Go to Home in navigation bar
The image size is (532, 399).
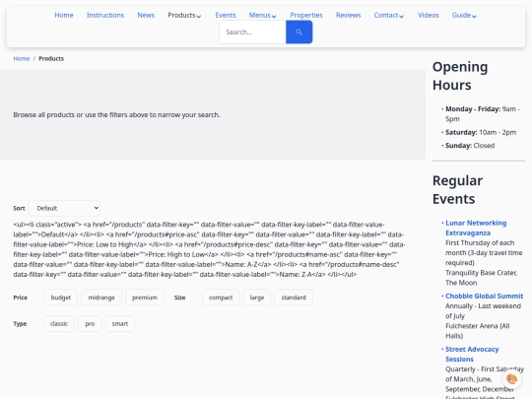click(64, 15)
